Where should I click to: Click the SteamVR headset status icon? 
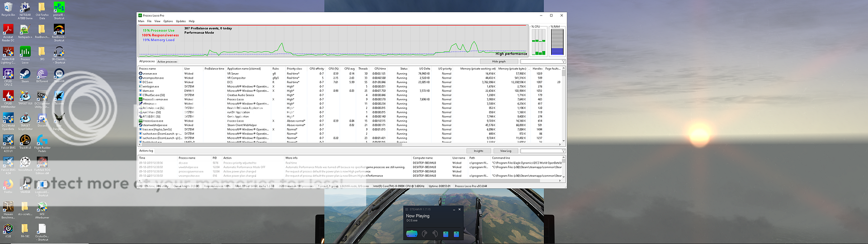pyautogui.click(x=411, y=234)
